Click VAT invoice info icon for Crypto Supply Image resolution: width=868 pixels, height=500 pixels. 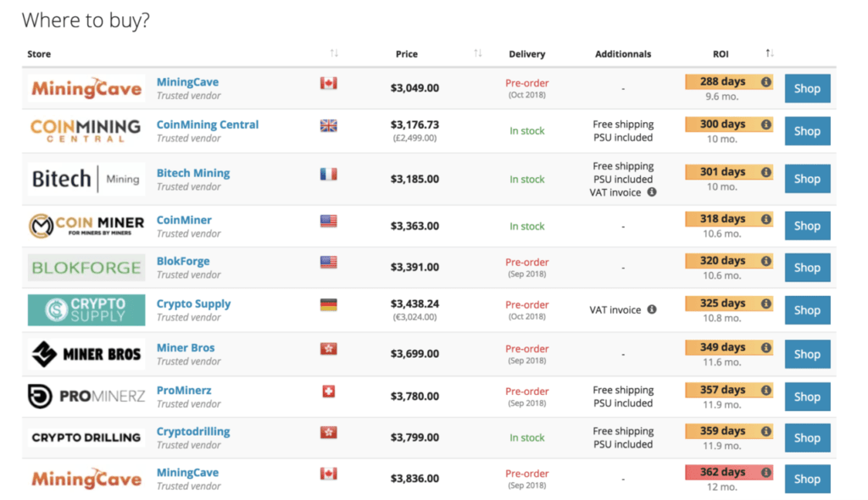652,309
